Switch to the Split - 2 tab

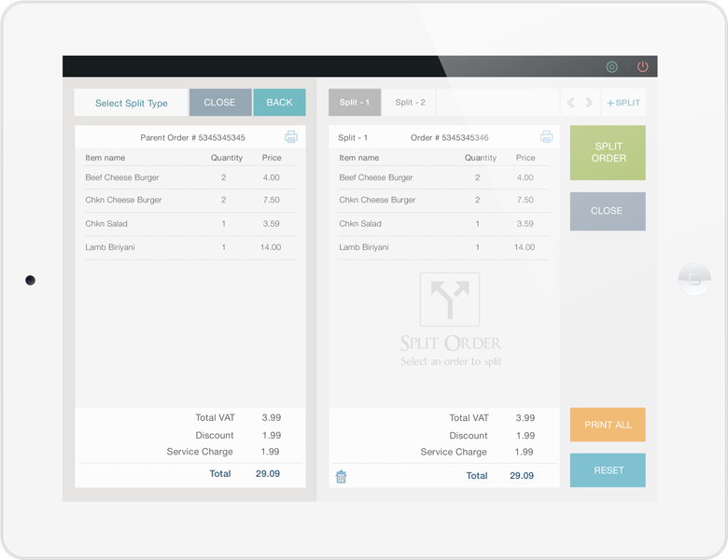pyautogui.click(x=410, y=103)
